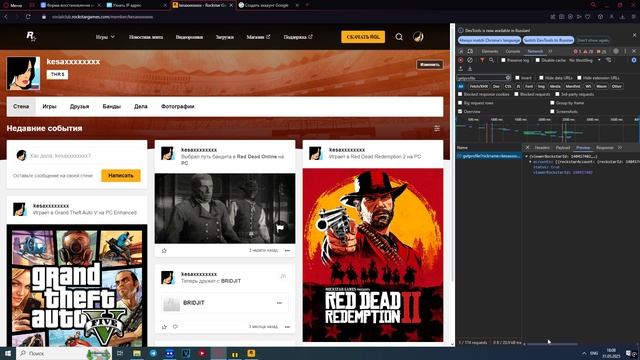This screenshot has width=640, height=360.
Task: Click the Написать post button
Action: coord(121,175)
